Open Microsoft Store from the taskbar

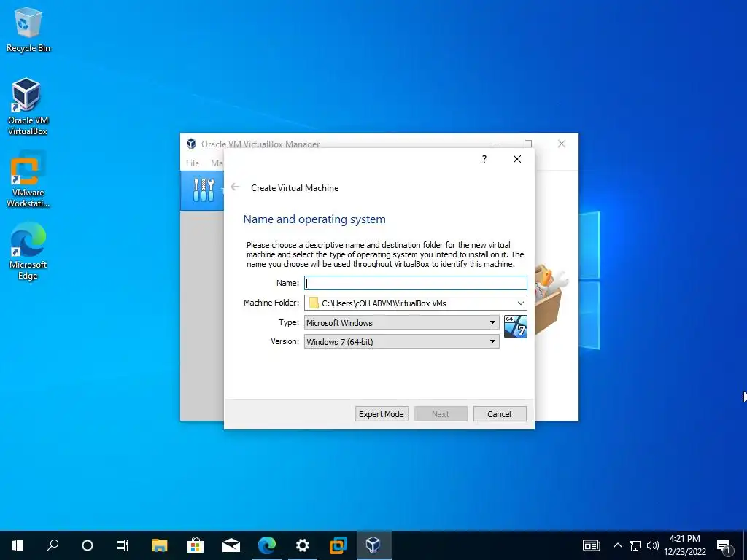pos(196,545)
